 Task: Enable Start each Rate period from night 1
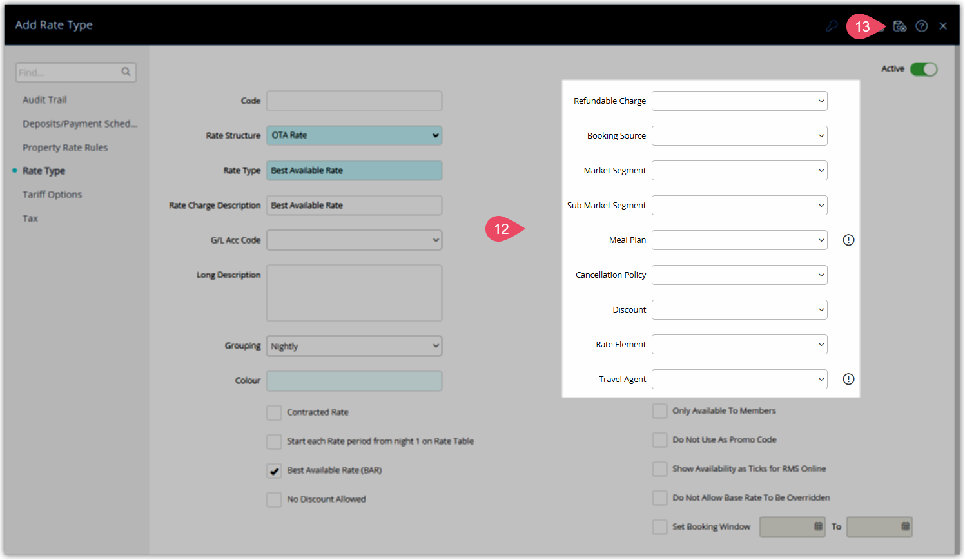pos(274,441)
